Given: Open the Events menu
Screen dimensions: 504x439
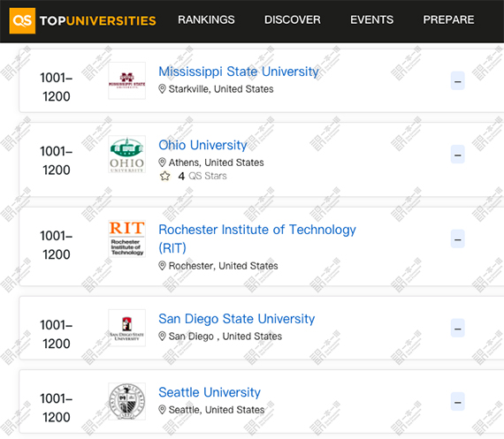Looking at the screenshot, I should pos(372,20).
